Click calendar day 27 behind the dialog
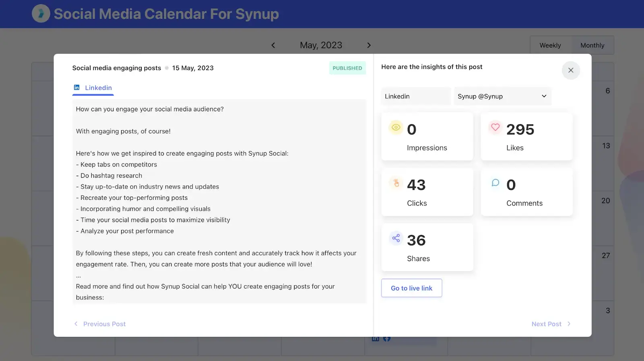 (606, 255)
